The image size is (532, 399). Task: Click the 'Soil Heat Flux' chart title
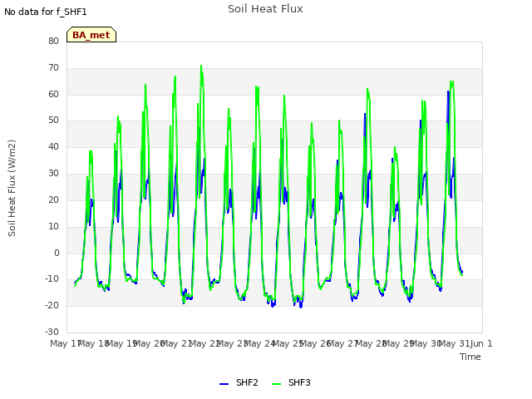(x=265, y=9)
